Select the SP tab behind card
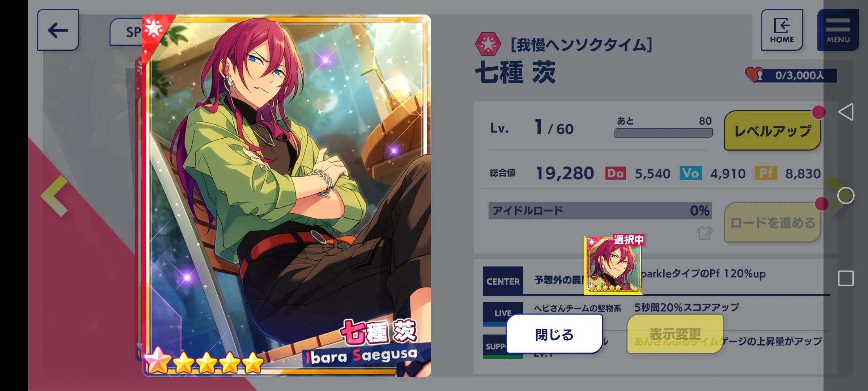This screenshot has height=391, width=868. (126, 32)
